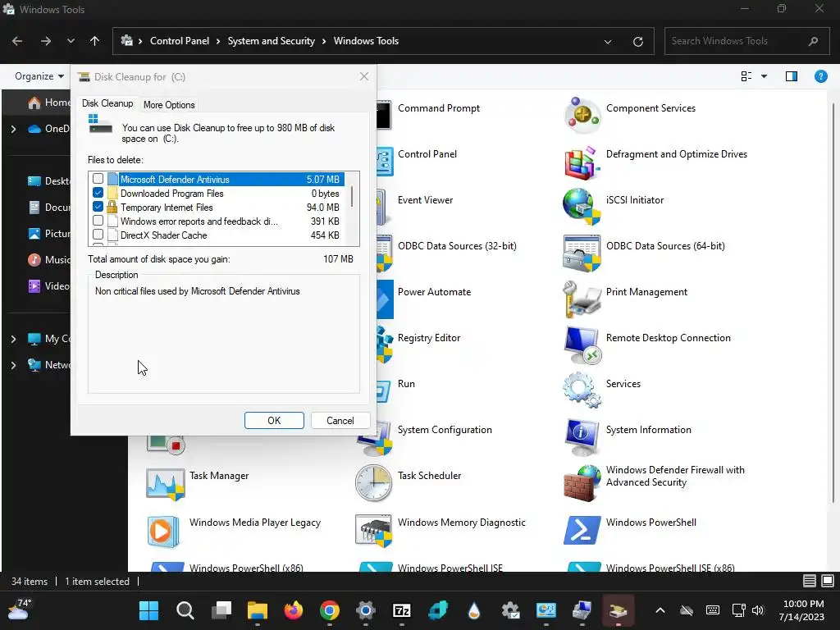Launch Remote Desktop Connection icon
Image resolution: width=840 pixels, height=630 pixels.
click(x=582, y=345)
